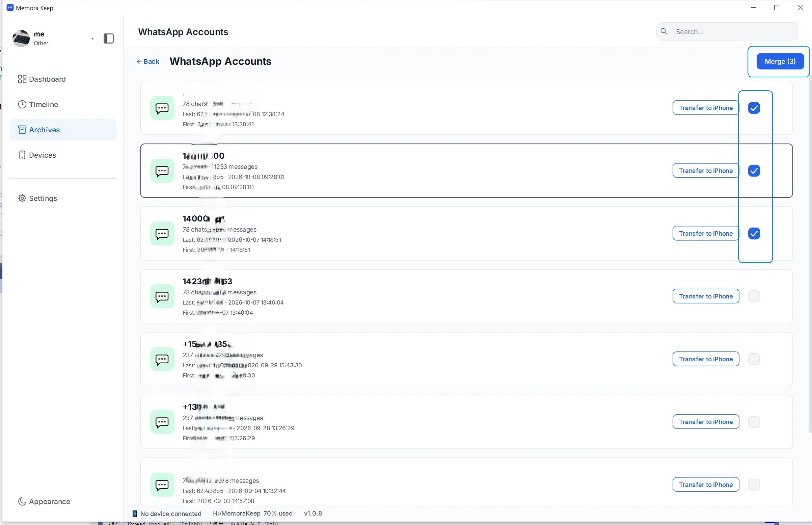
Task: Click the No device connected status
Action: tap(167, 514)
